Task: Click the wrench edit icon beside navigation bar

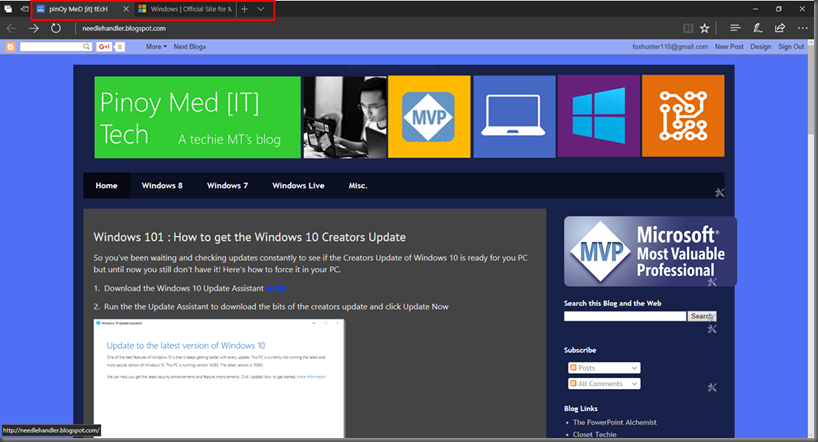Action: [719, 193]
